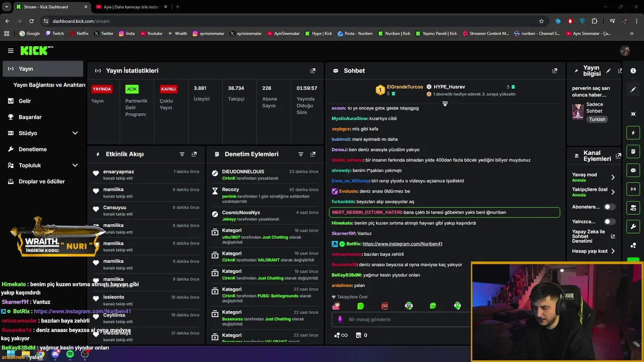Open a new browser tab
This screenshot has width=644, height=362.
(x=178, y=7)
